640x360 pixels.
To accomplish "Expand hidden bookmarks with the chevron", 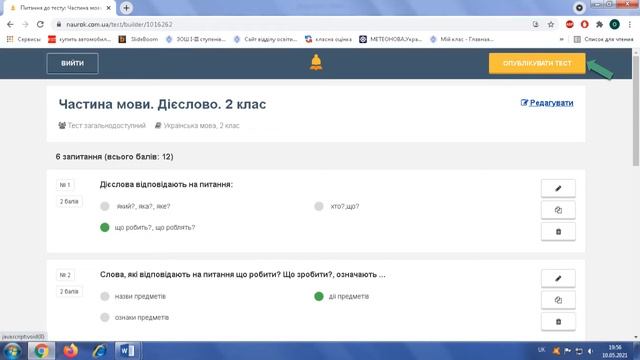I will pyautogui.click(x=562, y=39).
